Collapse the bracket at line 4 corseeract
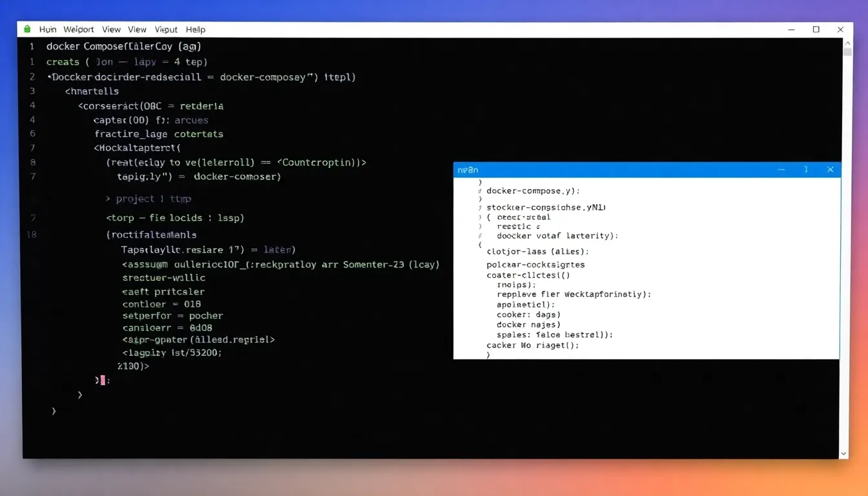Image resolution: width=868 pixels, height=496 pixels. tap(82, 105)
